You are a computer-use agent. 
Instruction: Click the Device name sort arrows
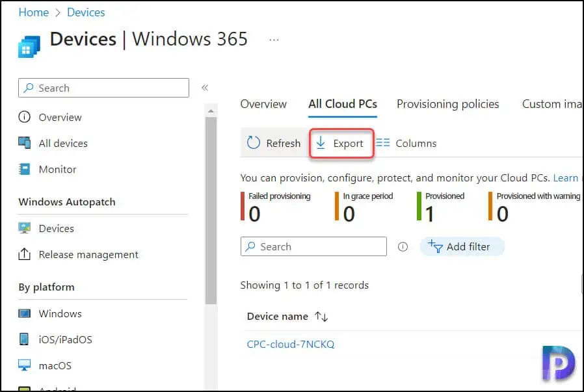pos(321,317)
